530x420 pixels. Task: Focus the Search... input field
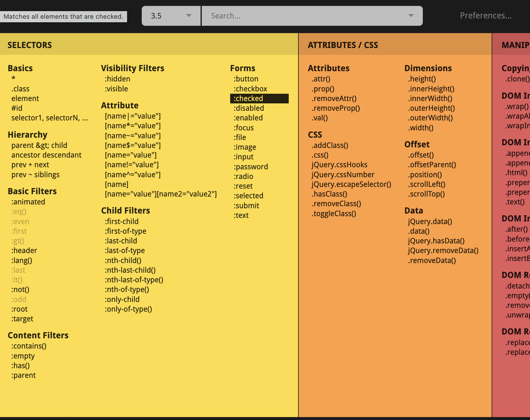(x=312, y=16)
